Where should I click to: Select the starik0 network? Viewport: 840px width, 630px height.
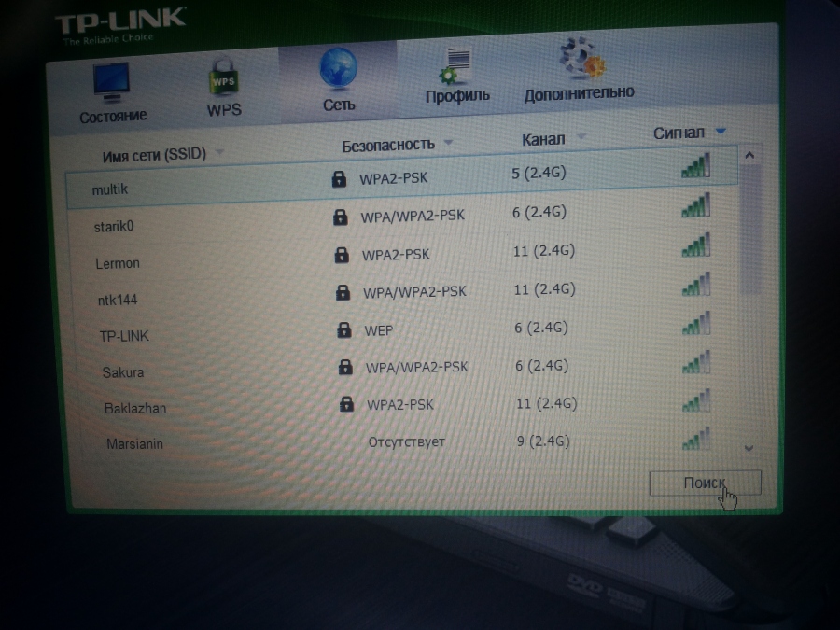[114, 227]
